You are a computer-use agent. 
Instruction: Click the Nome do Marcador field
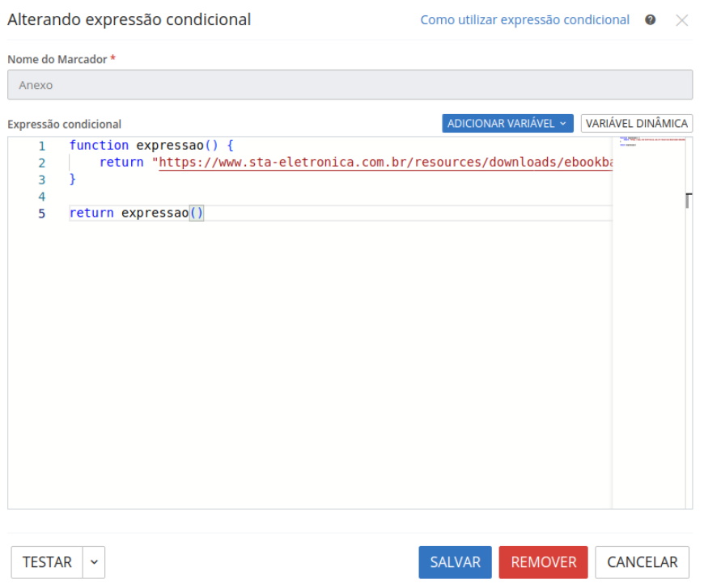pos(350,85)
